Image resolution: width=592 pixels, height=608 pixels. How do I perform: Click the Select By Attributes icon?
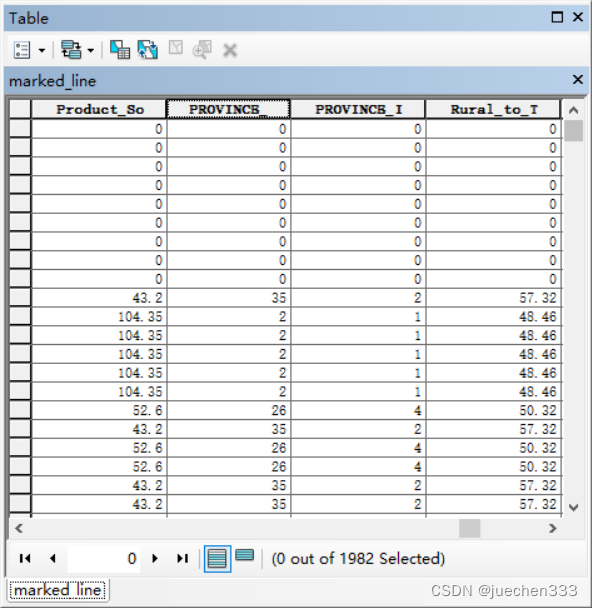120,50
